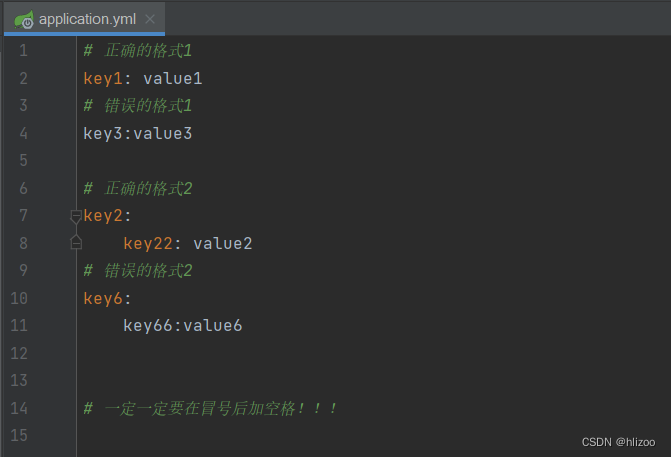Viewport: 671px width, 457px height.
Task: Click the Spring icon on application.yml tab
Action: click(x=24, y=20)
